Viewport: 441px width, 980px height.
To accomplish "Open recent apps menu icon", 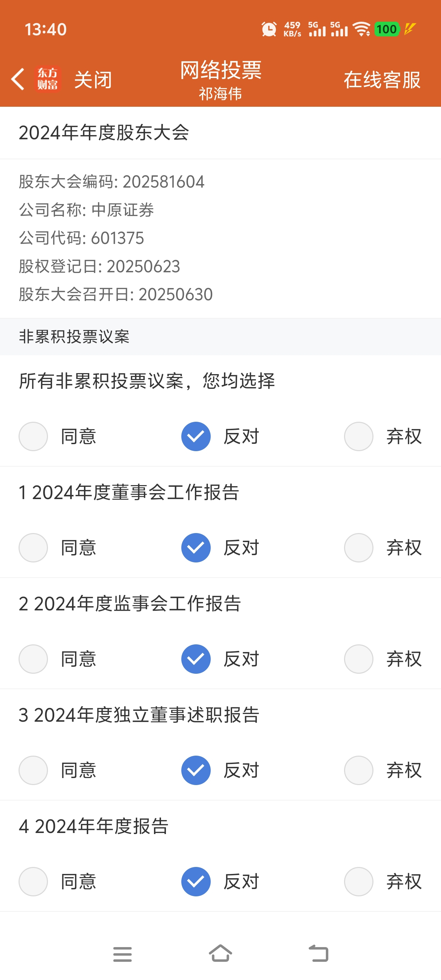I will (x=122, y=954).
